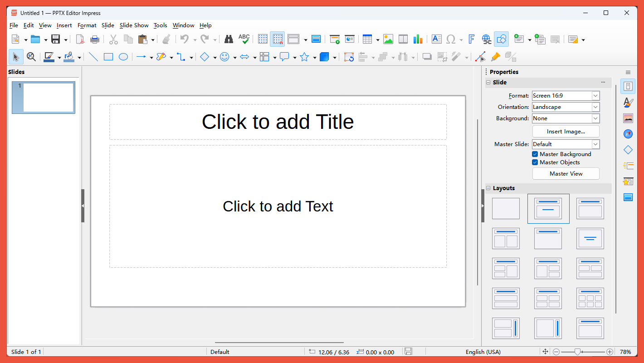Select the slide 1 thumbnail

[x=44, y=98]
